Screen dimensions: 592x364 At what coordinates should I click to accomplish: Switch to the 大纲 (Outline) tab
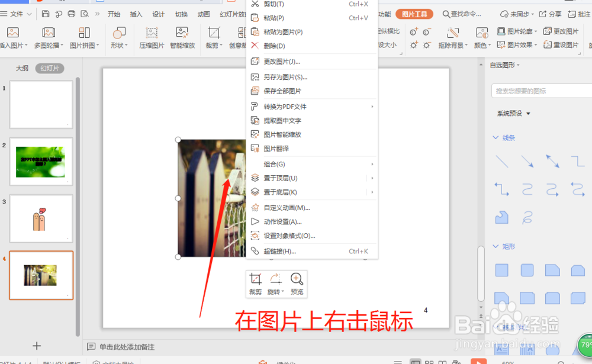22,68
